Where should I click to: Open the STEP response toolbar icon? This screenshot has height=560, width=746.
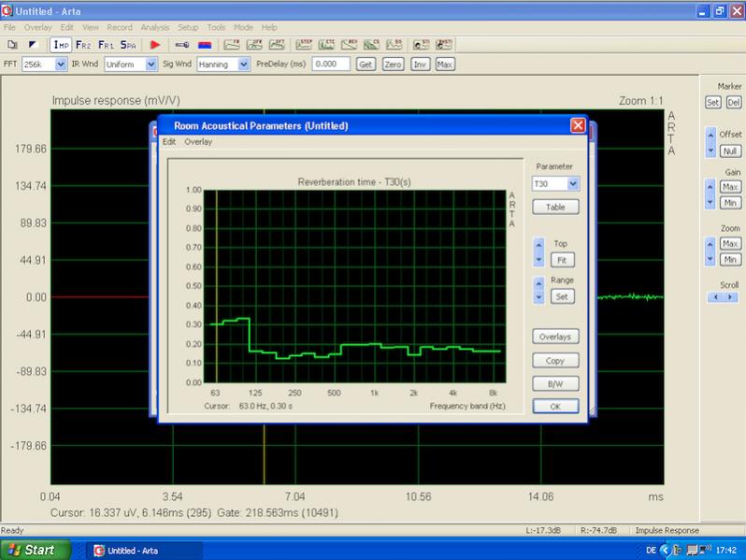coord(305,44)
